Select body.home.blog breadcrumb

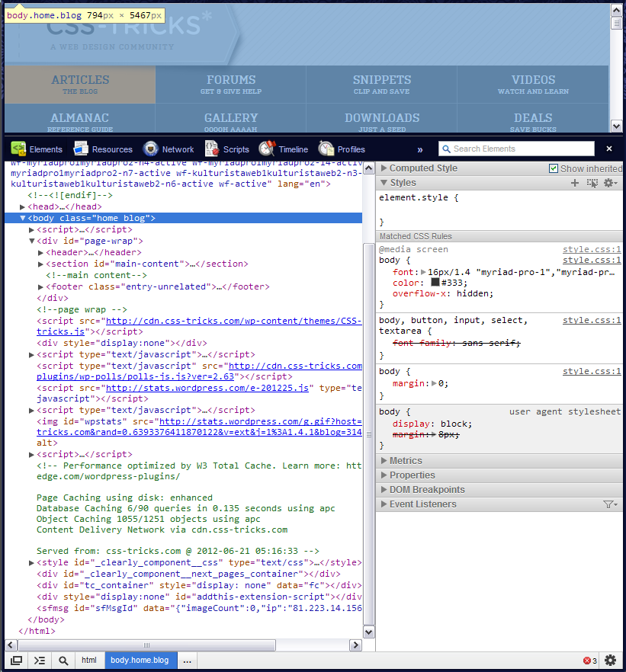[140, 660]
